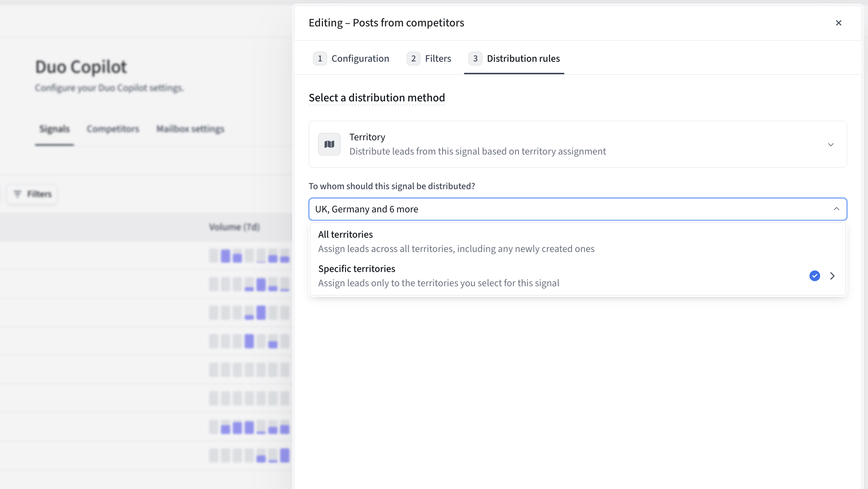Switch to the Configuration tab
The image size is (868, 489).
point(360,59)
